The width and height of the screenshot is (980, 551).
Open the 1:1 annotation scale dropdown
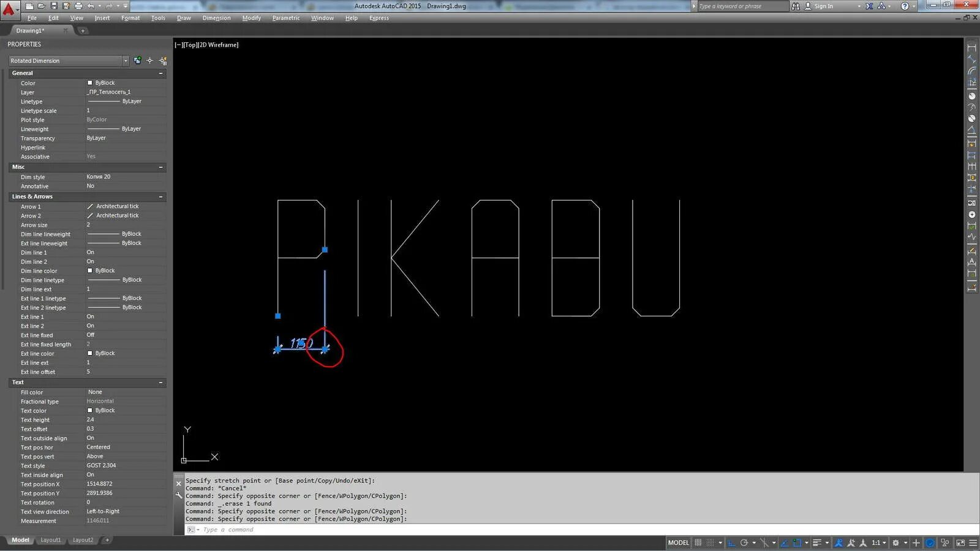pos(880,542)
